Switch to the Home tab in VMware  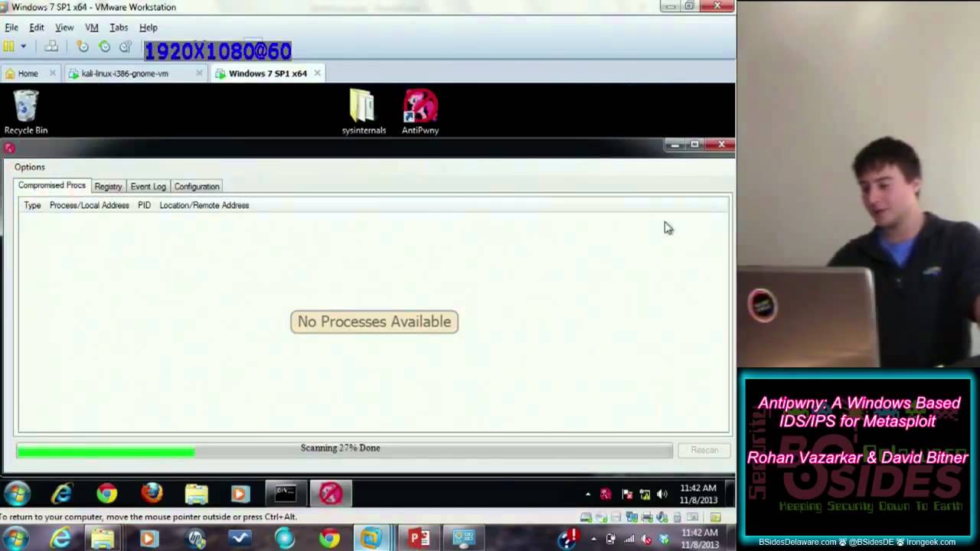(x=28, y=73)
